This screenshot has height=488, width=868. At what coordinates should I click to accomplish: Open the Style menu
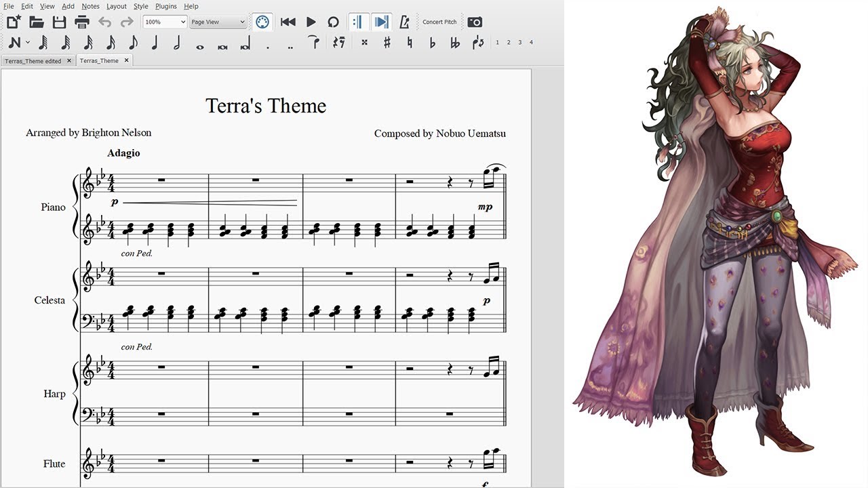pos(141,6)
